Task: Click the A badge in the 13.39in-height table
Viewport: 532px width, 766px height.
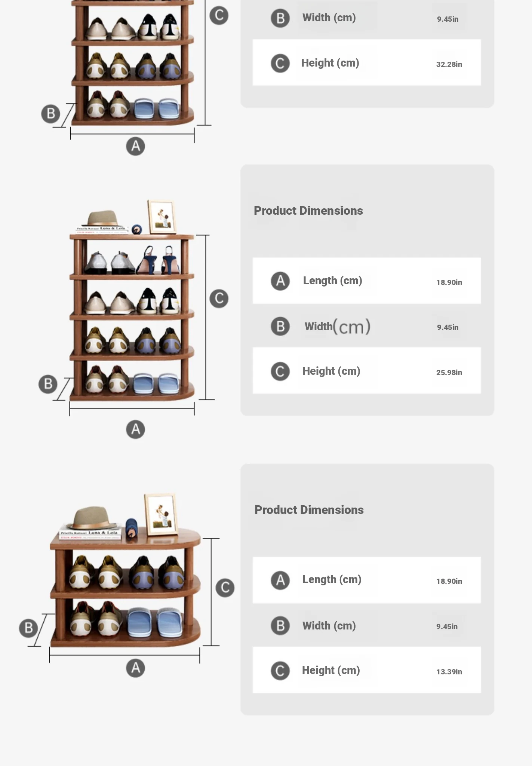Action: (280, 580)
